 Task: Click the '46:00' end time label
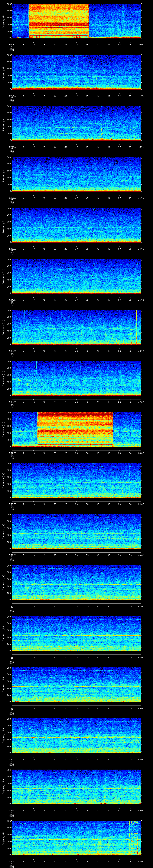[141, 861]
